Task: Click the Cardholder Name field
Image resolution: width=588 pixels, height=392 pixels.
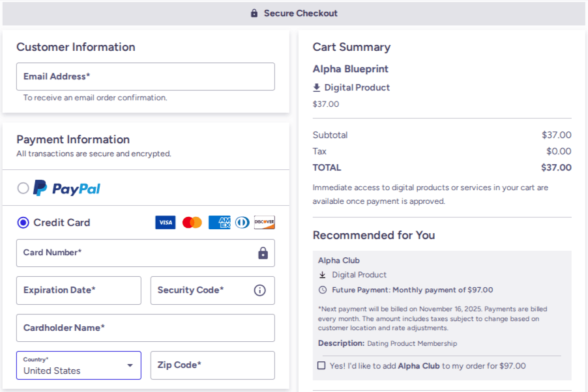Action: (x=145, y=328)
